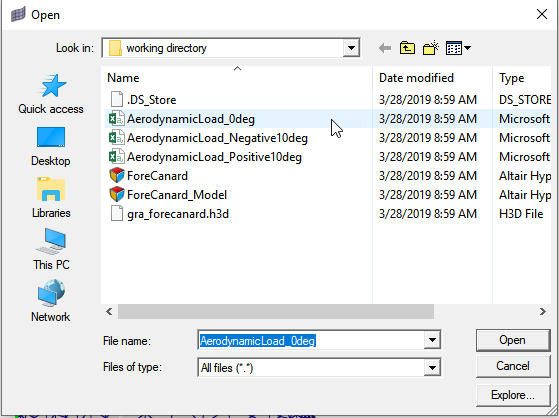
Task: Click into the File name text field
Action: [x=311, y=340]
